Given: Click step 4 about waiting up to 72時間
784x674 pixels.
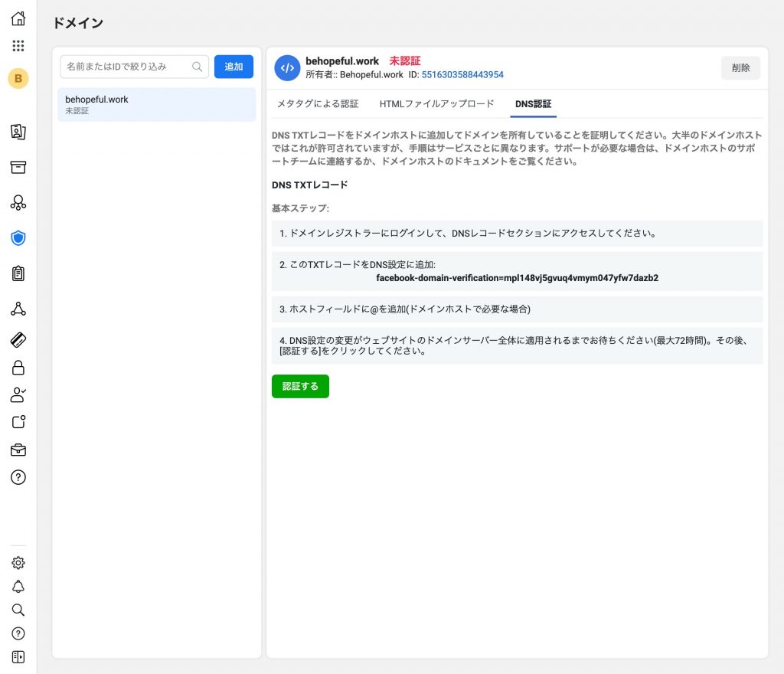Looking at the screenshot, I should [x=517, y=345].
